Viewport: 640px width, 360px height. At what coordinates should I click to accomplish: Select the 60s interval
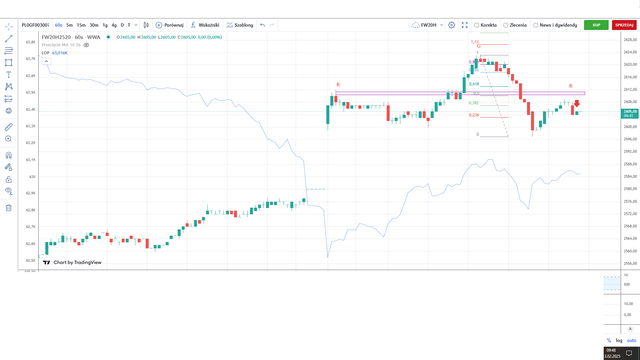58,25
